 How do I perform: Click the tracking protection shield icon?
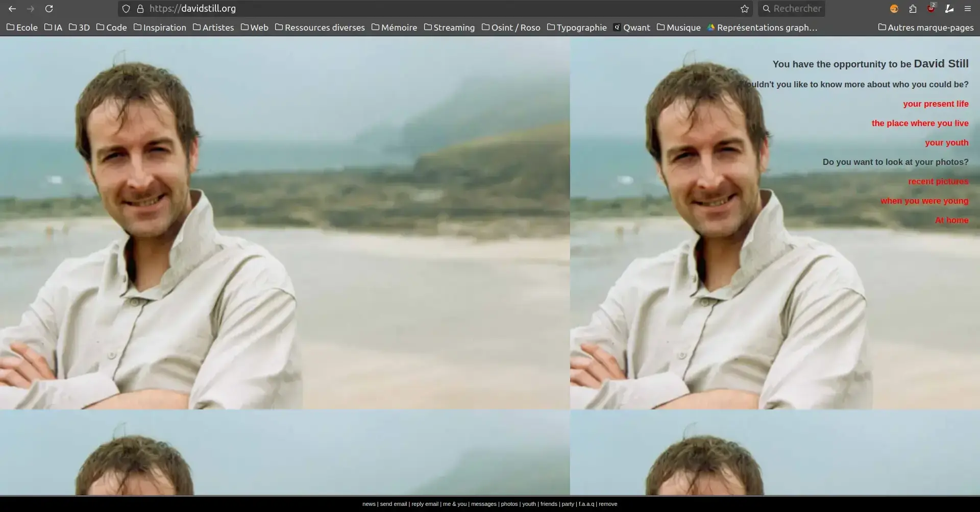[126, 9]
